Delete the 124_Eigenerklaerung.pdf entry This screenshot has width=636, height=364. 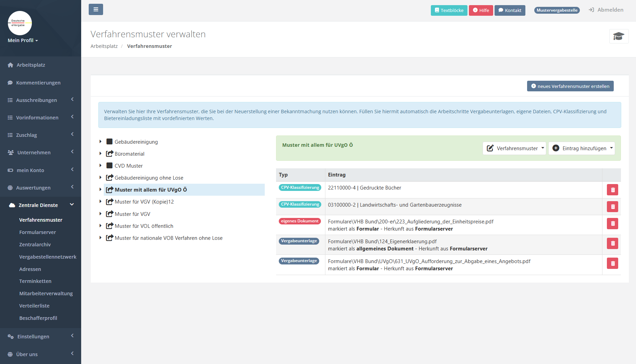(x=612, y=244)
